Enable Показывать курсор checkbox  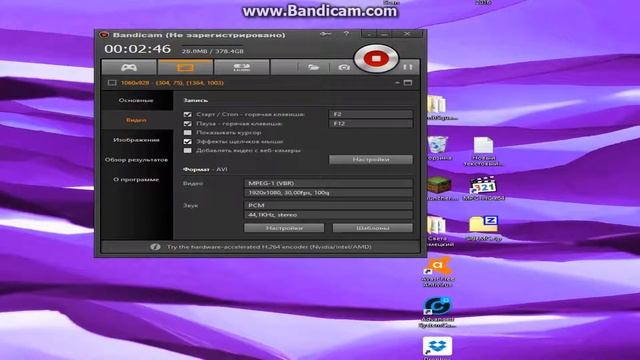(x=187, y=132)
